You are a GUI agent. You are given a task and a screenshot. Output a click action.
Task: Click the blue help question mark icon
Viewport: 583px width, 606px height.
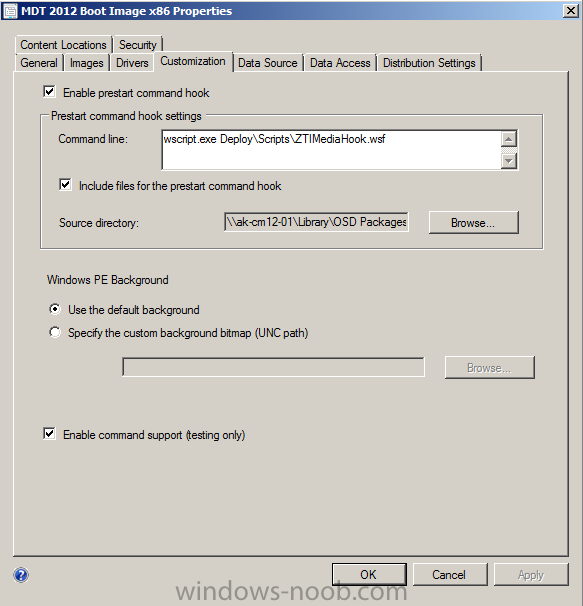(x=21, y=575)
